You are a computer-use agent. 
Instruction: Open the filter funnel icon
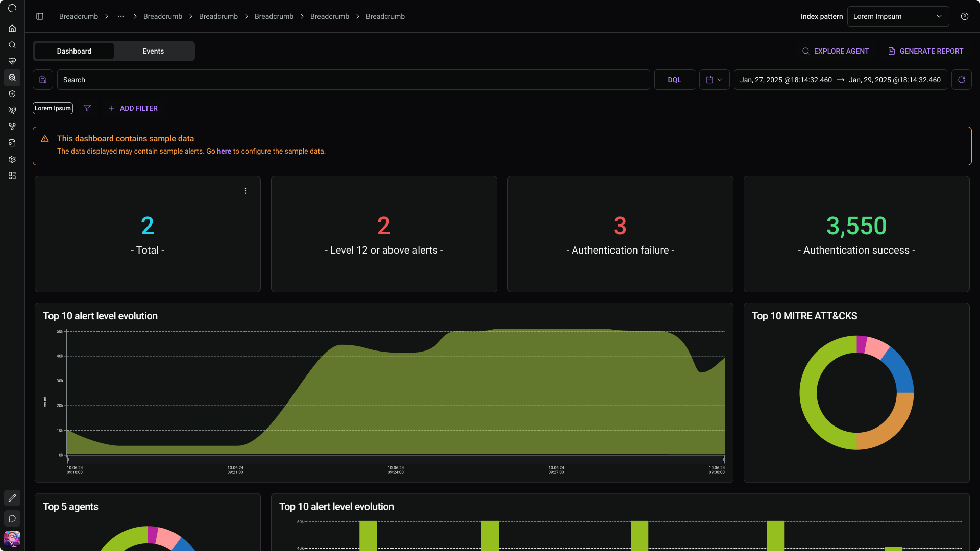click(87, 108)
